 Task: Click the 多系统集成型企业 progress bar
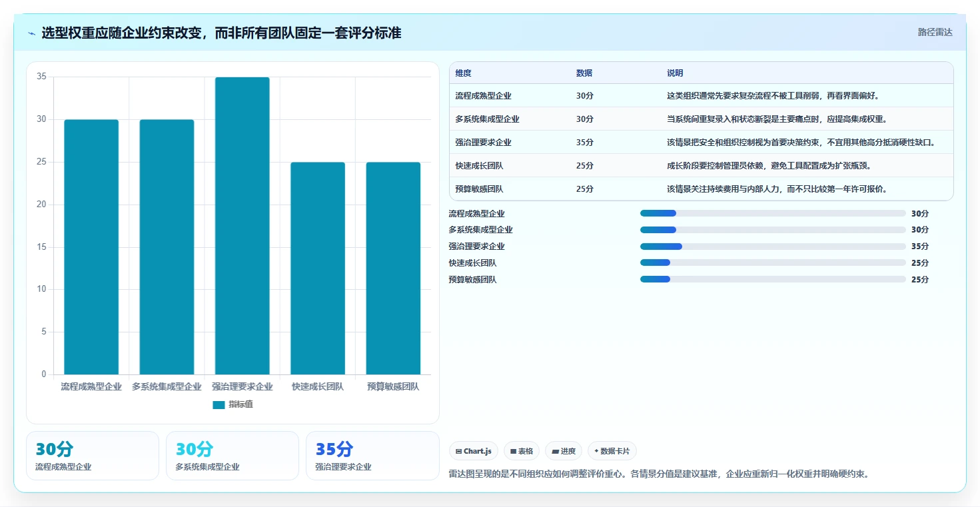(773, 230)
